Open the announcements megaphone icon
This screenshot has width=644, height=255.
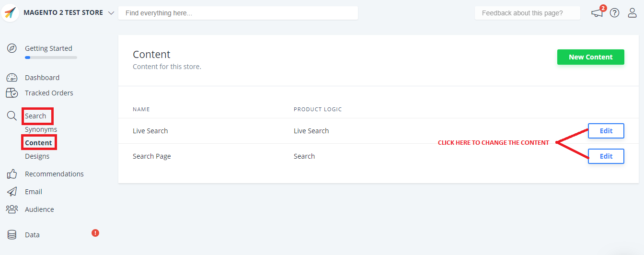click(597, 13)
